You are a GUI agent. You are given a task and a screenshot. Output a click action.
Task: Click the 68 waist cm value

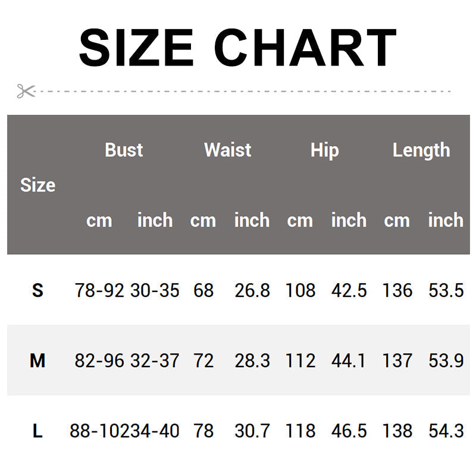tap(203, 290)
